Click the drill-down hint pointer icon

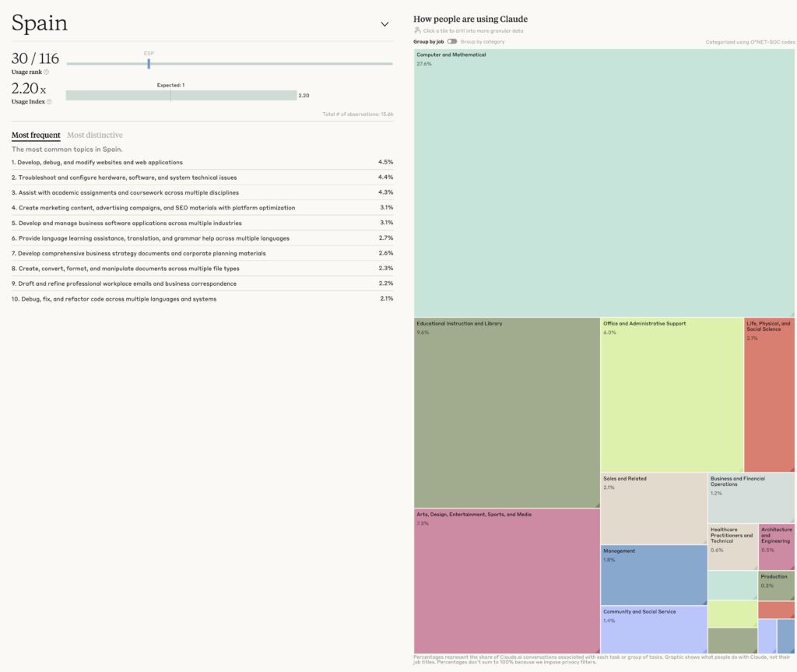(x=417, y=30)
